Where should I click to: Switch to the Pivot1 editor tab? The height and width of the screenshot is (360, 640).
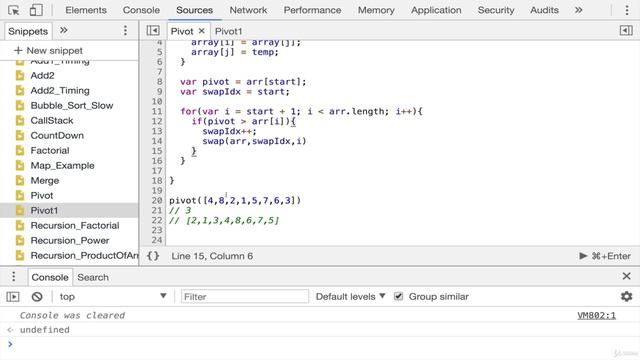pyautogui.click(x=229, y=31)
